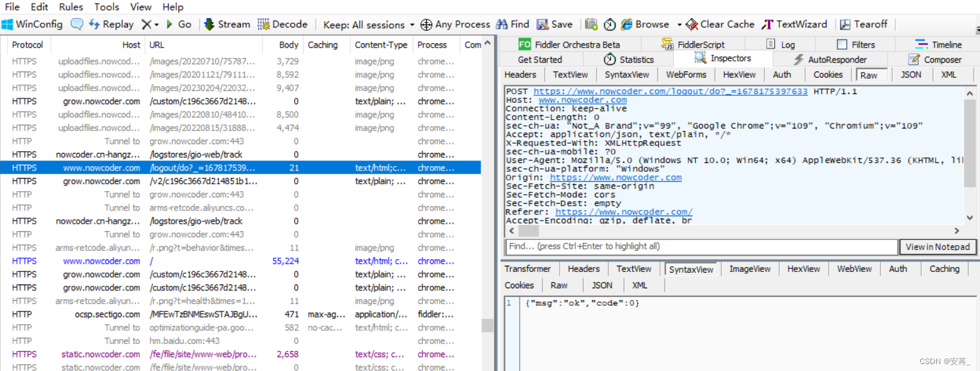The width and height of the screenshot is (980, 371).
Task: Click the Tearoff toolbar button
Action: [x=864, y=24]
